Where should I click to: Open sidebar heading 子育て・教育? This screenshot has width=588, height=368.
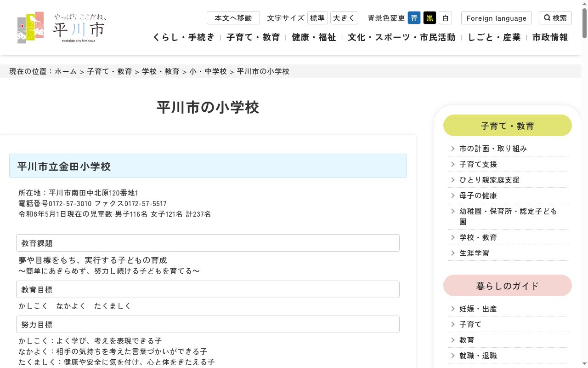[508, 126]
